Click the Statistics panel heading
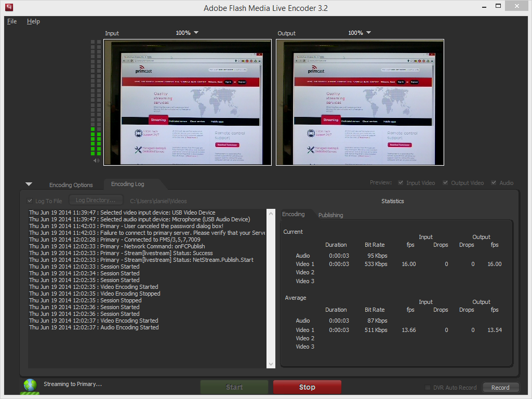 [x=393, y=201]
